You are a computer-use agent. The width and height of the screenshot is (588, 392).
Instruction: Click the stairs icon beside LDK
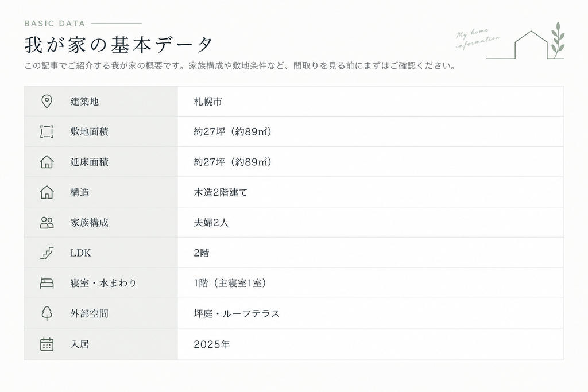click(47, 253)
